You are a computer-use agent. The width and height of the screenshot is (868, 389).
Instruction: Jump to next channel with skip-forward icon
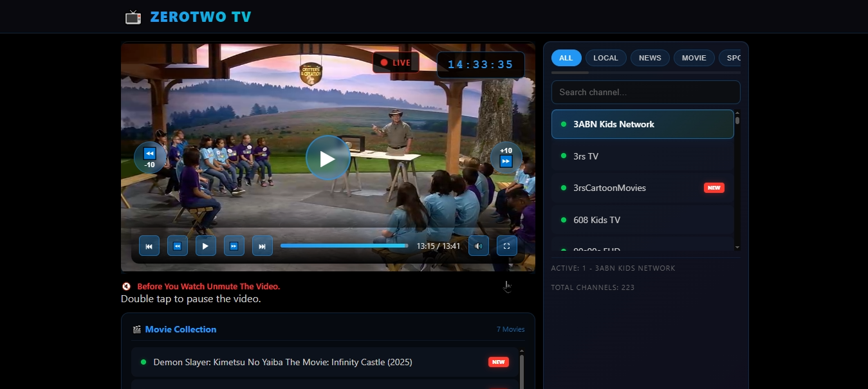click(x=263, y=246)
